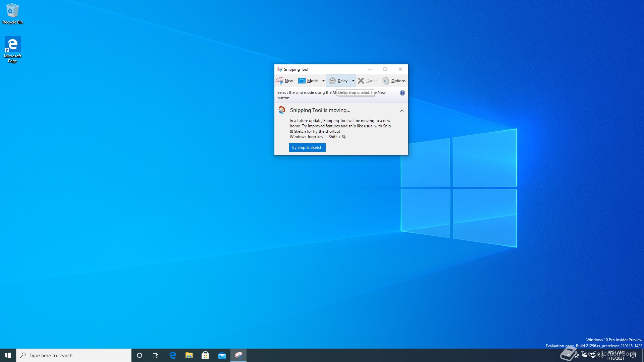The image size is (644, 362).
Task: Click the blue Help question icon
Action: 402,93
